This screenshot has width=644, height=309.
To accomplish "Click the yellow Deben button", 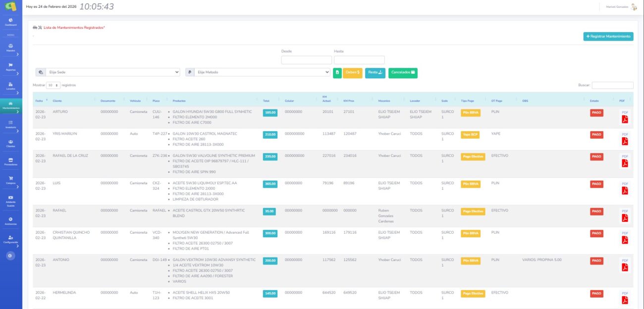I will click(352, 72).
